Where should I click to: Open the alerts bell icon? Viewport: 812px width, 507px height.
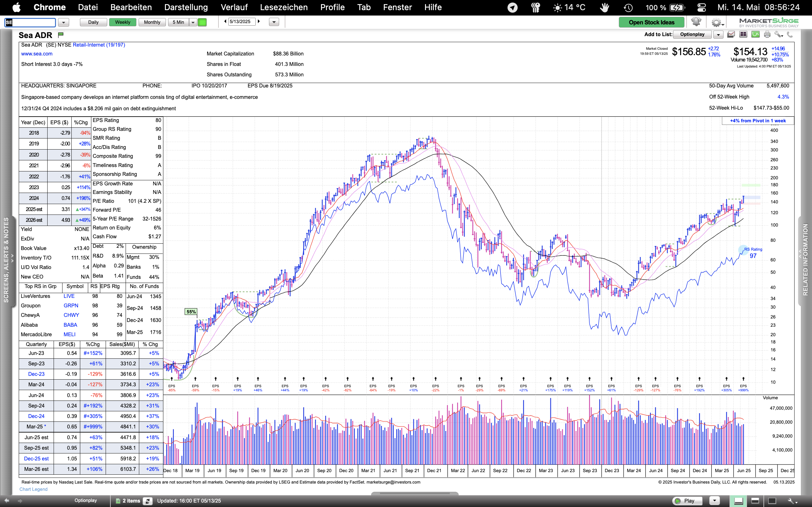[x=696, y=22]
